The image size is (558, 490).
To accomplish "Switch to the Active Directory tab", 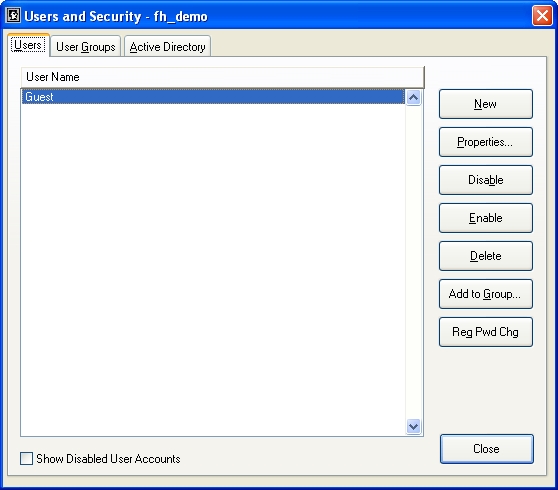I will point(167,47).
